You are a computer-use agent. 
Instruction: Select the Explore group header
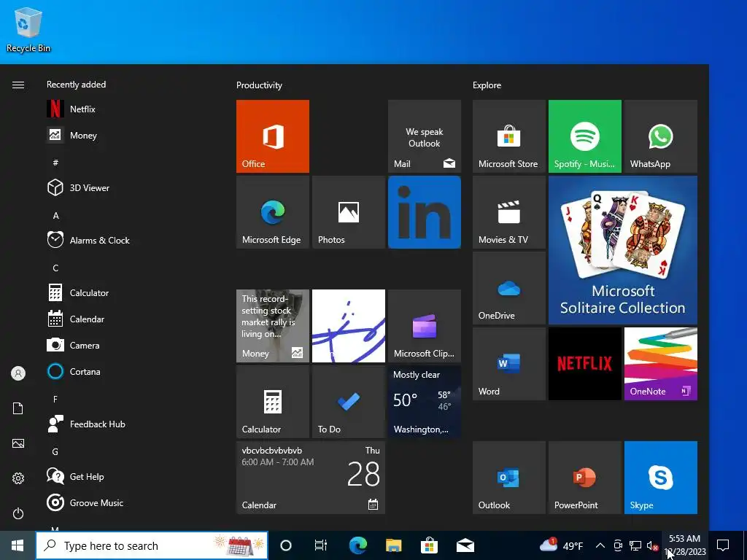[487, 85]
